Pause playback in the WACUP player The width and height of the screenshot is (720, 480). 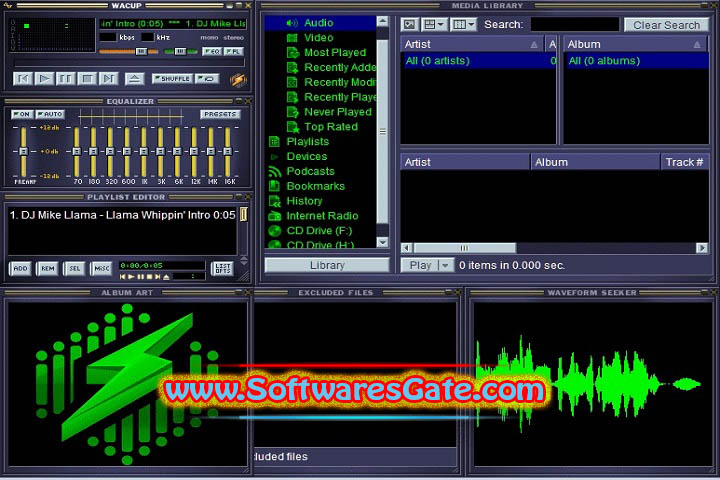(65, 79)
